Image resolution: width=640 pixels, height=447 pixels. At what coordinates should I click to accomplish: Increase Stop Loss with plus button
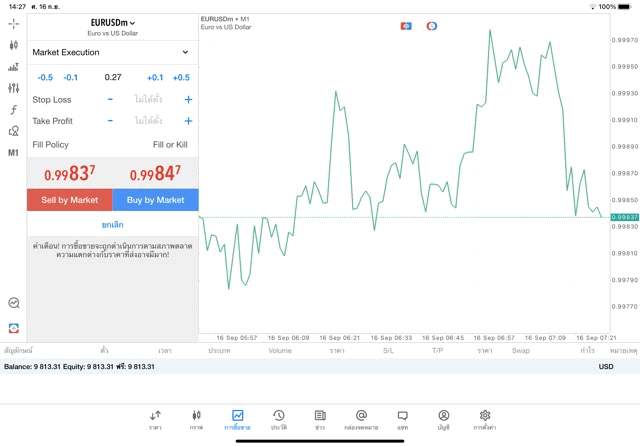pos(188,99)
